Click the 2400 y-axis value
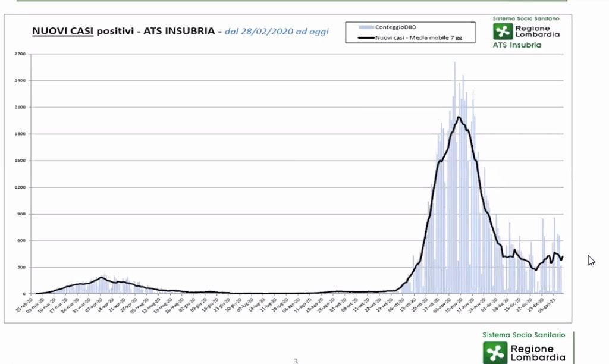Viewport: 609px width, 364px height. tap(20, 81)
